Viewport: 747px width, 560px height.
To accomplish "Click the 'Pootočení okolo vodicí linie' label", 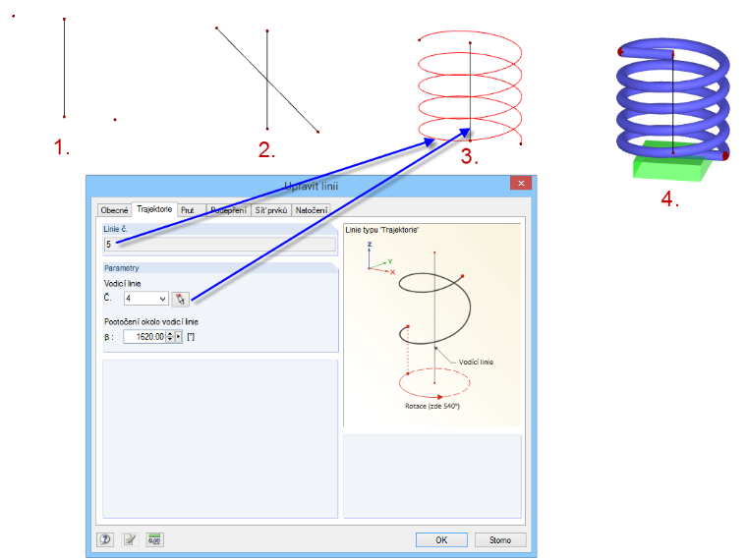I will point(151,322).
